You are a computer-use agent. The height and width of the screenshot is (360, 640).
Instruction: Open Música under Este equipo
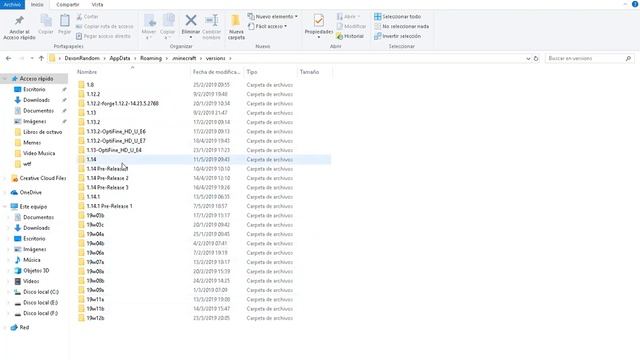(x=31, y=260)
